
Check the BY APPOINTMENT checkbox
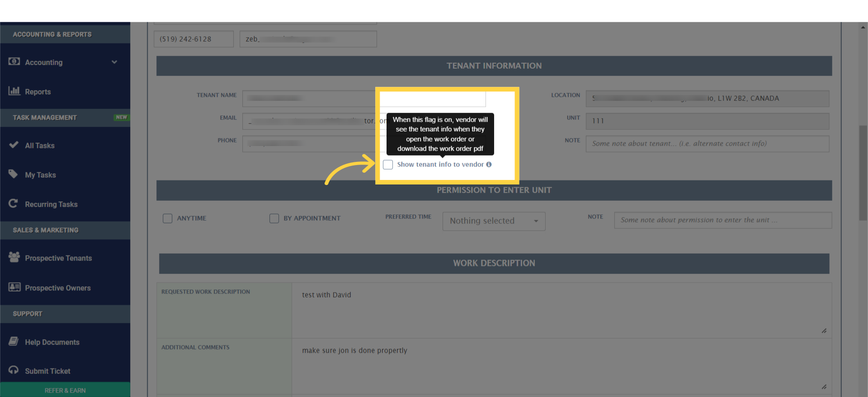tap(274, 218)
